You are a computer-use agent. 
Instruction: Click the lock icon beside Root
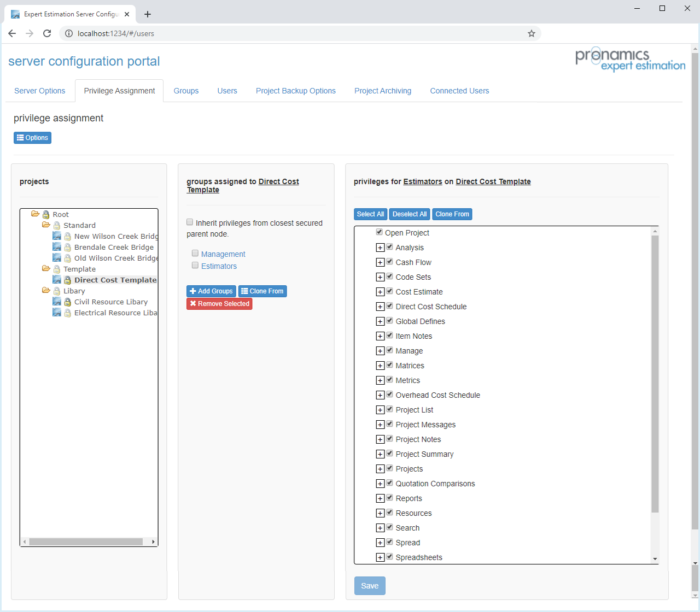pos(46,215)
